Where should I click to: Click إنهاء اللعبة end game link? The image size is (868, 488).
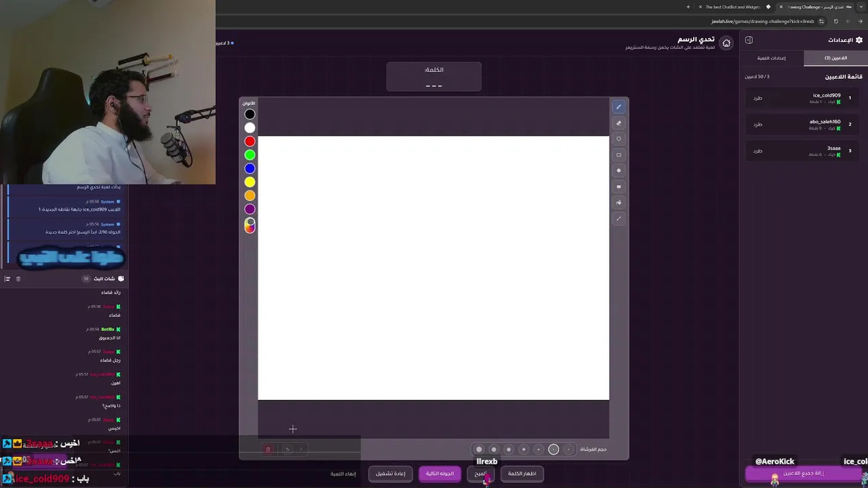coord(344,474)
